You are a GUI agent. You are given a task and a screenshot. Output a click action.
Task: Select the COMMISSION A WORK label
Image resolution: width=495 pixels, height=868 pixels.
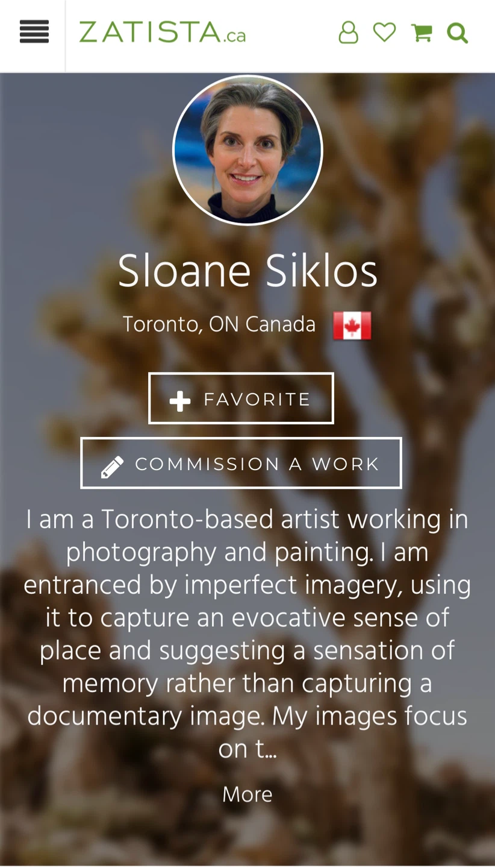point(257,464)
